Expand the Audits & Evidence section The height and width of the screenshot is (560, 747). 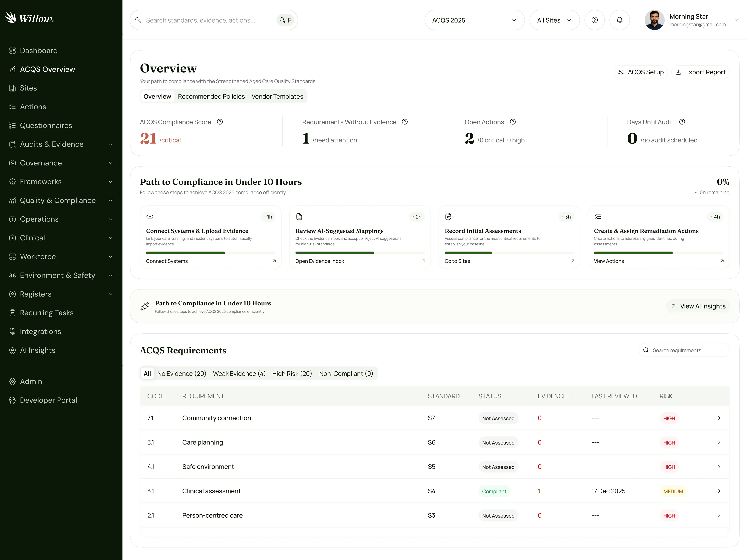(52, 144)
